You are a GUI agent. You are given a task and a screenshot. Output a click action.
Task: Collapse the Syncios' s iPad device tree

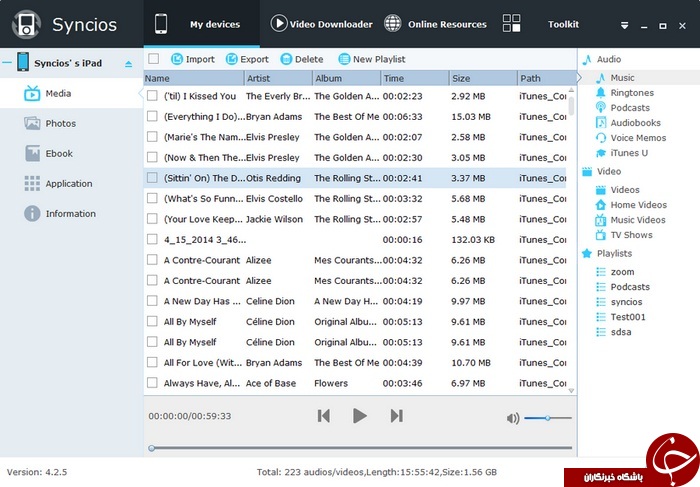(x=6, y=62)
